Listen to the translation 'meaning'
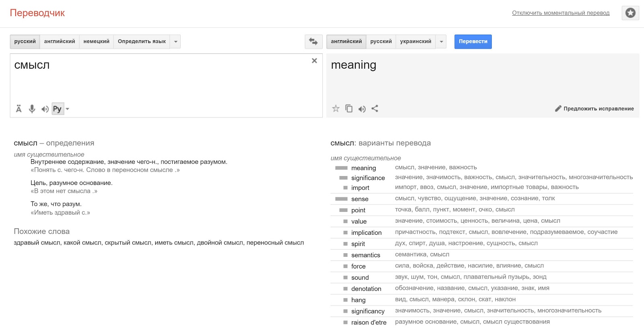This screenshot has width=644, height=330. click(362, 109)
